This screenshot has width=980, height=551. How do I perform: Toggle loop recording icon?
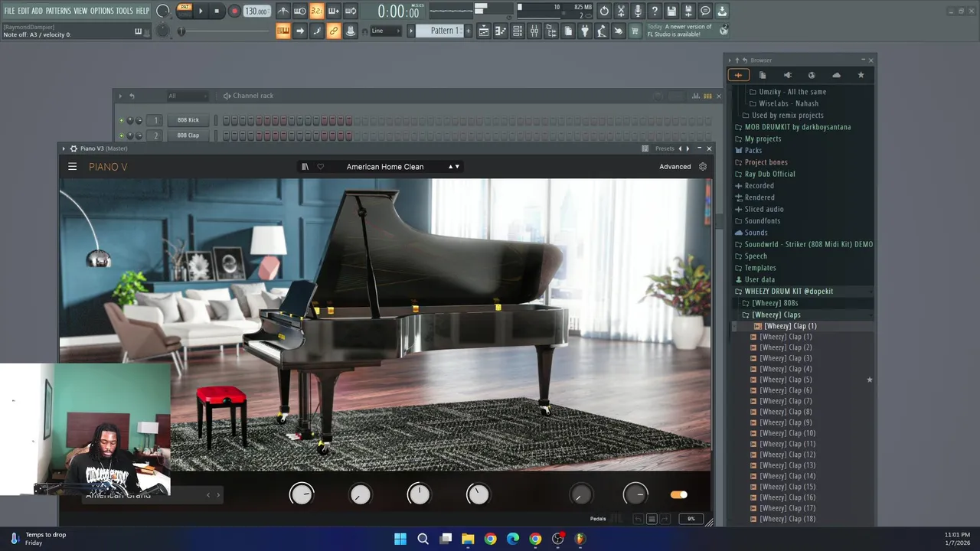[350, 11]
